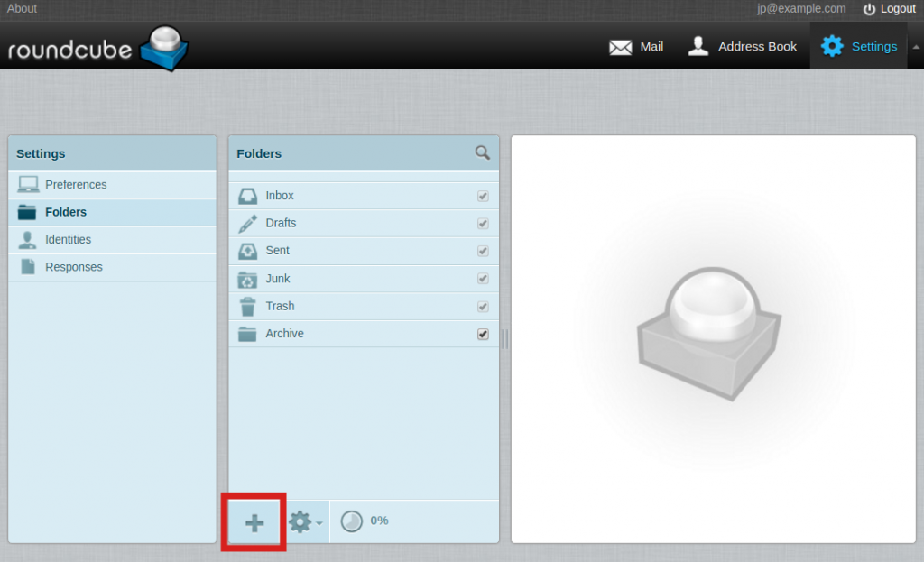
Task: Click the Logout power icon
Action: (x=869, y=9)
